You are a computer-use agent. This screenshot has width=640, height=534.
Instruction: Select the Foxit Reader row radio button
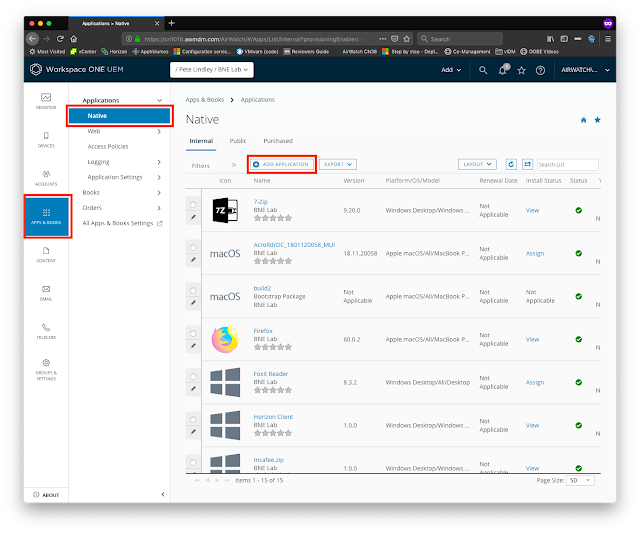193,376
